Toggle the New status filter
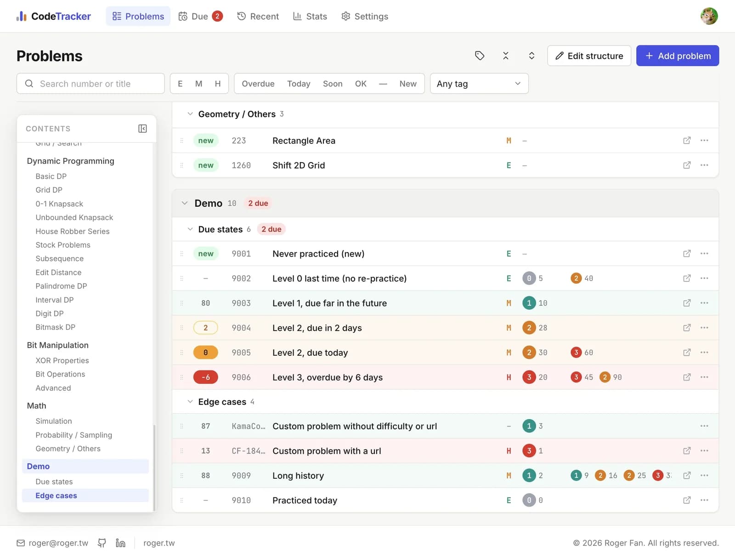The width and height of the screenshot is (735, 560). [408, 84]
